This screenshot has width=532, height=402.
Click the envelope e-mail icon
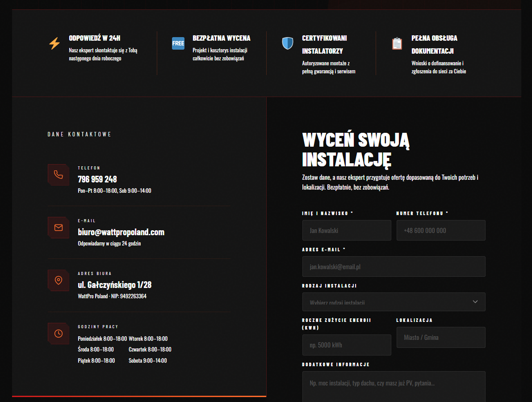(x=59, y=228)
